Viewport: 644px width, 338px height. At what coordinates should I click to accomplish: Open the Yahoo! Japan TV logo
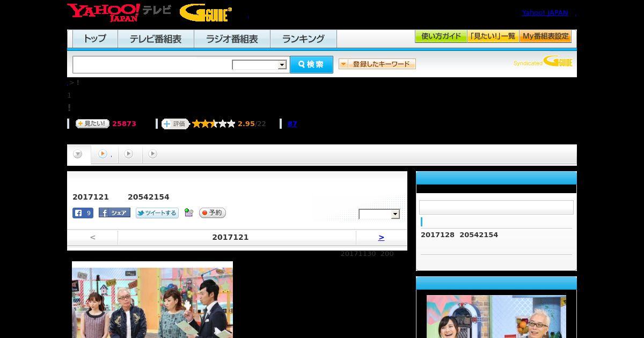pos(119,12)
